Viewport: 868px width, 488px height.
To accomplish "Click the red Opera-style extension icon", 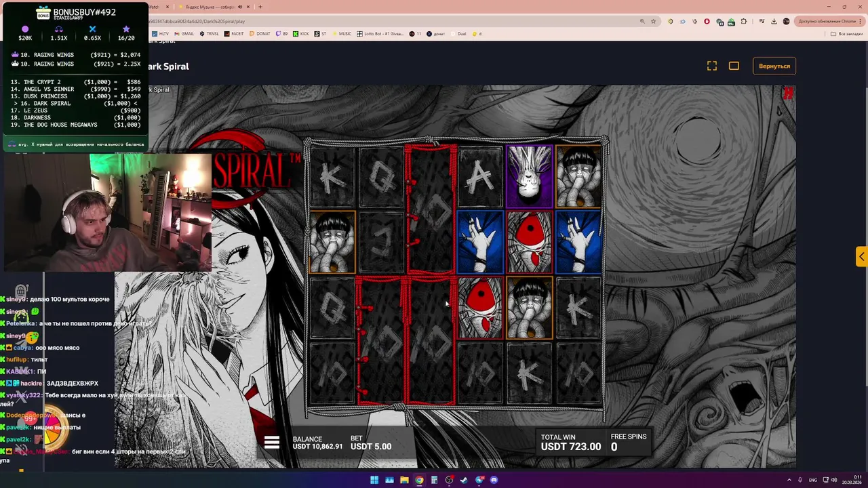I will pyautogui.click(x=707, y=21).
